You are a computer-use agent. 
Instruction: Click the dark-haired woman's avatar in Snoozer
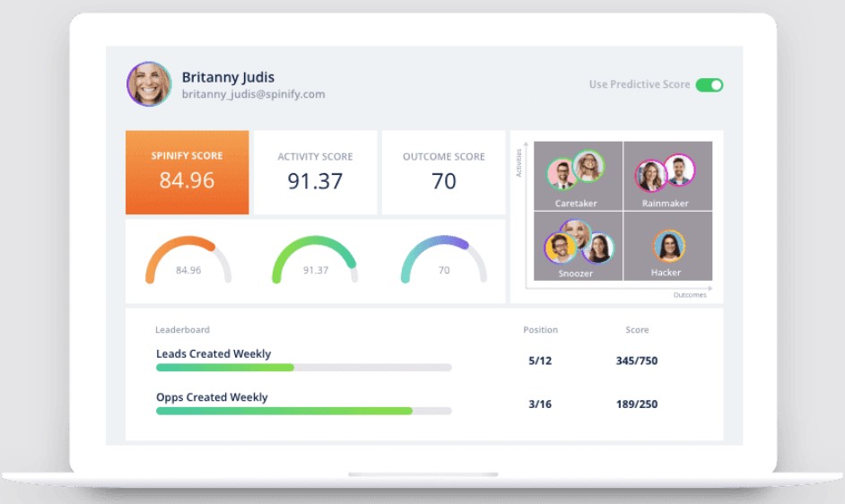[598, 248]
